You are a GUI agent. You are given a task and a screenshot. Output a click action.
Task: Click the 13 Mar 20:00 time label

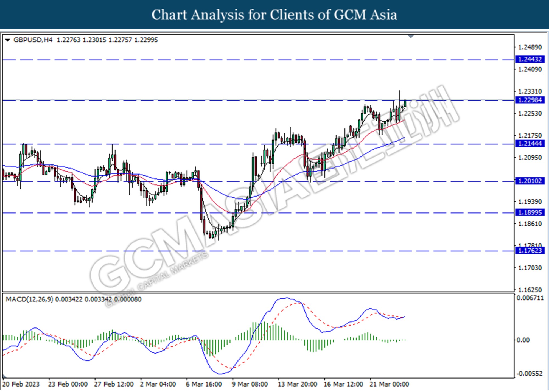pos(297,384)
